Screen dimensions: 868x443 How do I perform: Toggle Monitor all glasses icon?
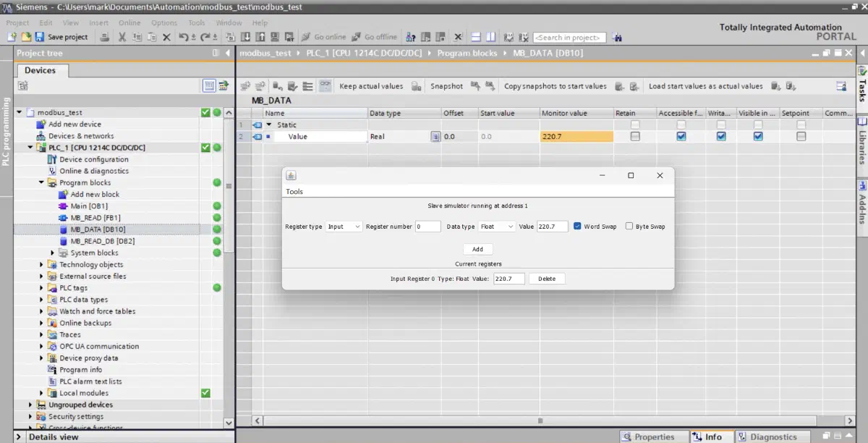coord(325,85)
